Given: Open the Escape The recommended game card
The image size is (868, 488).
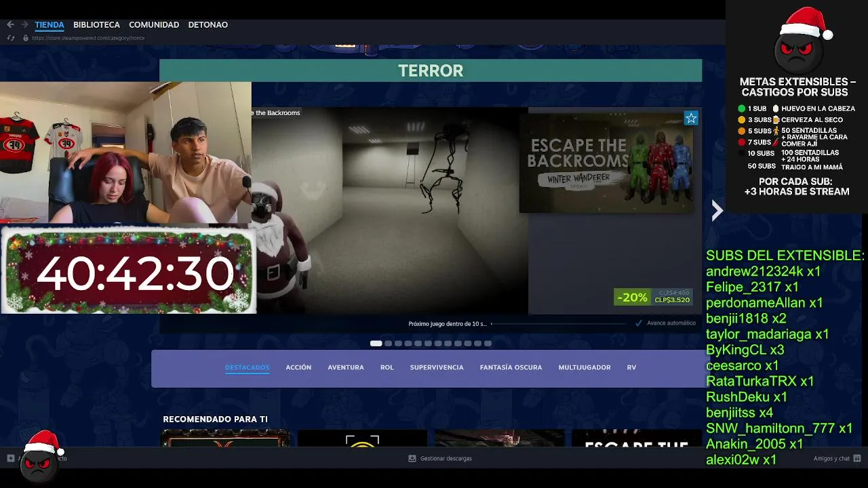Looking at the screenshot, I should point(636,439).
